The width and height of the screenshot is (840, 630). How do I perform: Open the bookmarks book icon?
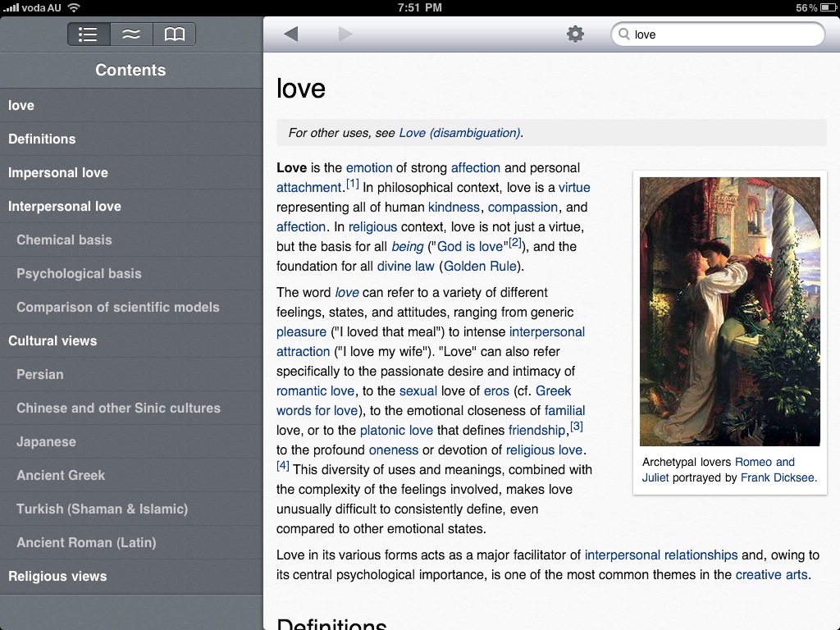tap(174, 34)
